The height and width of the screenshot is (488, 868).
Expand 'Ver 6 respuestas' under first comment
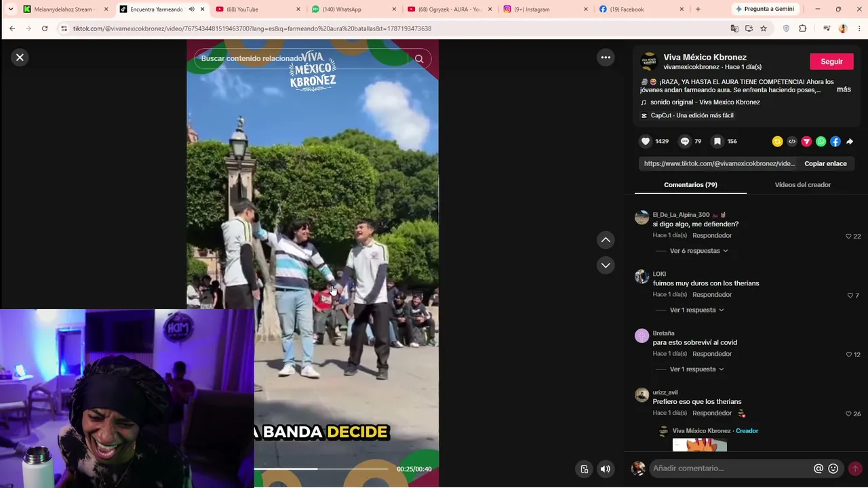(x=698, y=251)
